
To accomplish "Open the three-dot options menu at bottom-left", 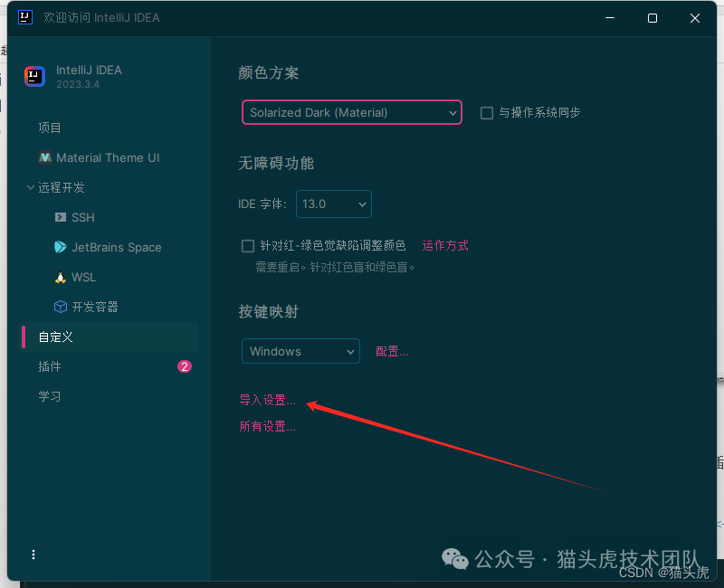I will pos(33,555).
